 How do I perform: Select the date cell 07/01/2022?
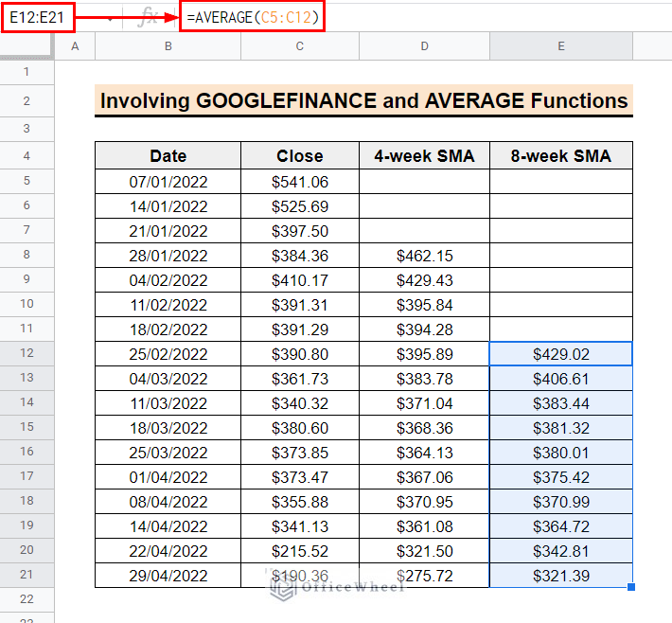pyautogui.click(x=168, y=181)
